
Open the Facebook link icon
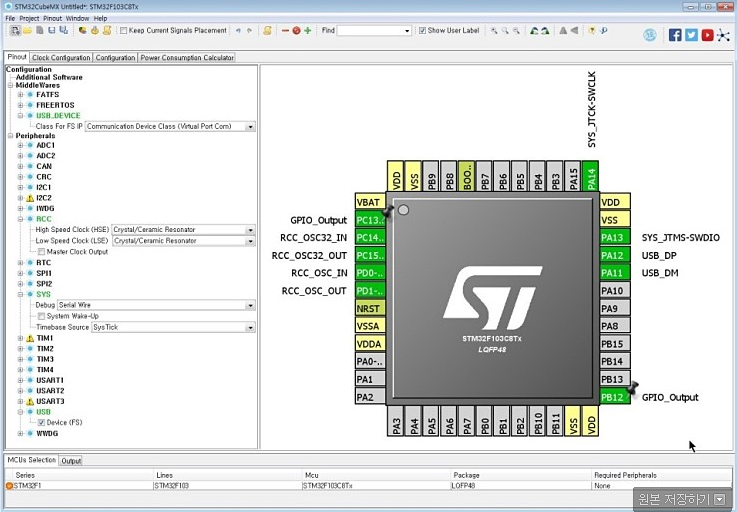coord(675,35)
